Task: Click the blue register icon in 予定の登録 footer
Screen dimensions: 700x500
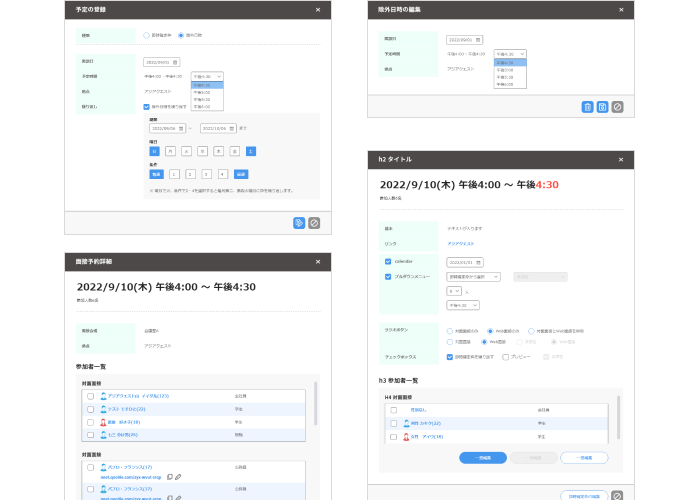Action: click(299, 223)
